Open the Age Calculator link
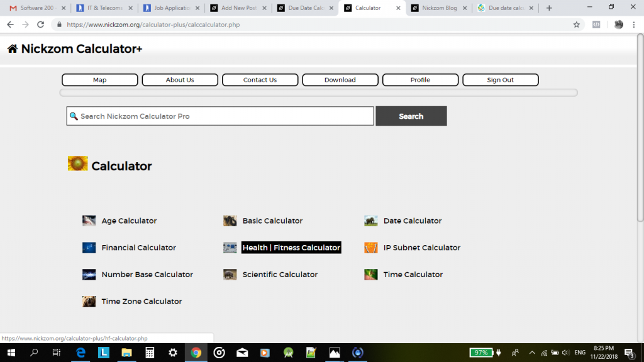 point(129,221)
